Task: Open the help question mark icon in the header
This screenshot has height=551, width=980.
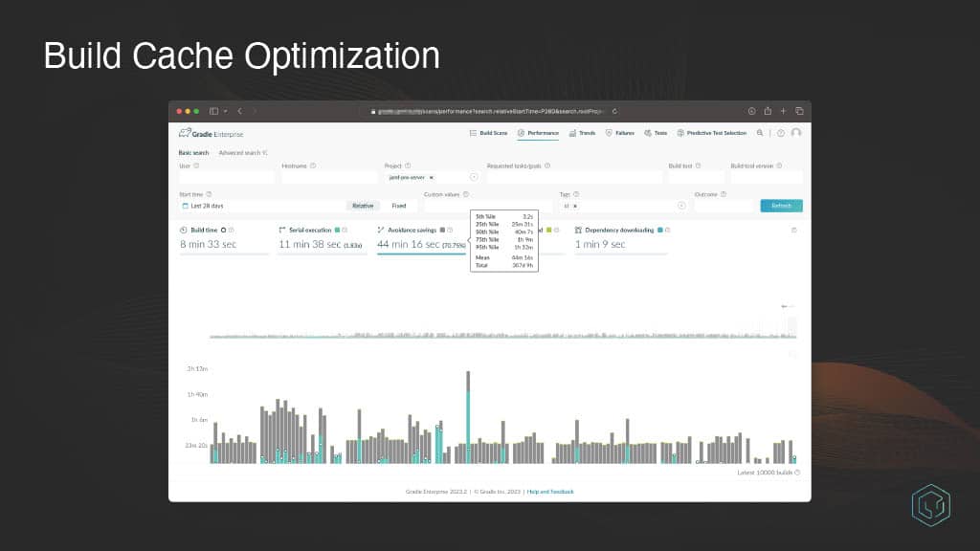Action: click(781, 133)
